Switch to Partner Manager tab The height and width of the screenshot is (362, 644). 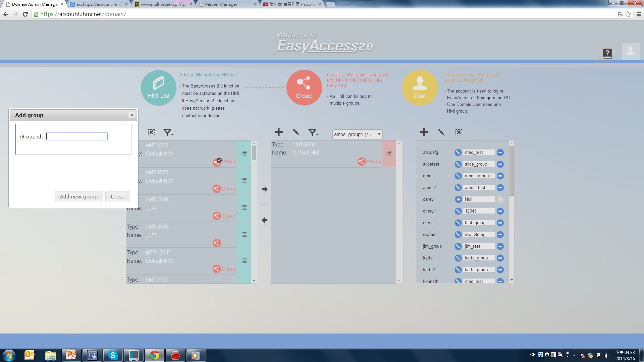coord(227,4)
